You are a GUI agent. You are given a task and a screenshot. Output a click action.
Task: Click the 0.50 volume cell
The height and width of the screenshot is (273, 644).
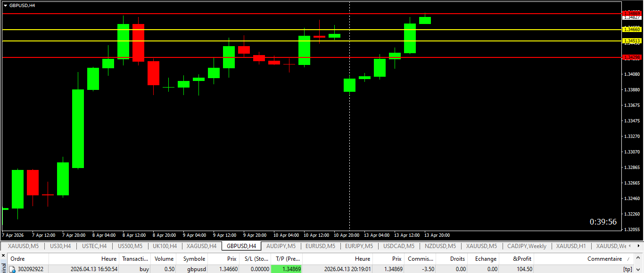168,269
